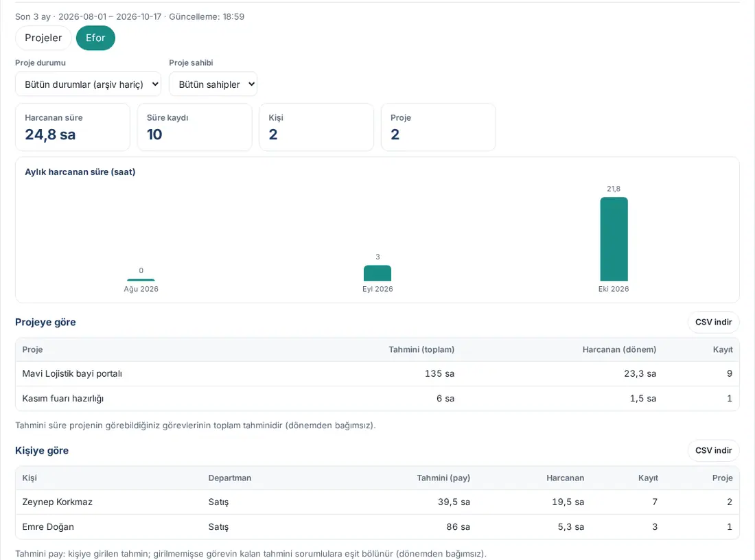Screen dimensions: 755x560
Task: Click the Tahmini (toplam) column header
Action: pos(421,349)
